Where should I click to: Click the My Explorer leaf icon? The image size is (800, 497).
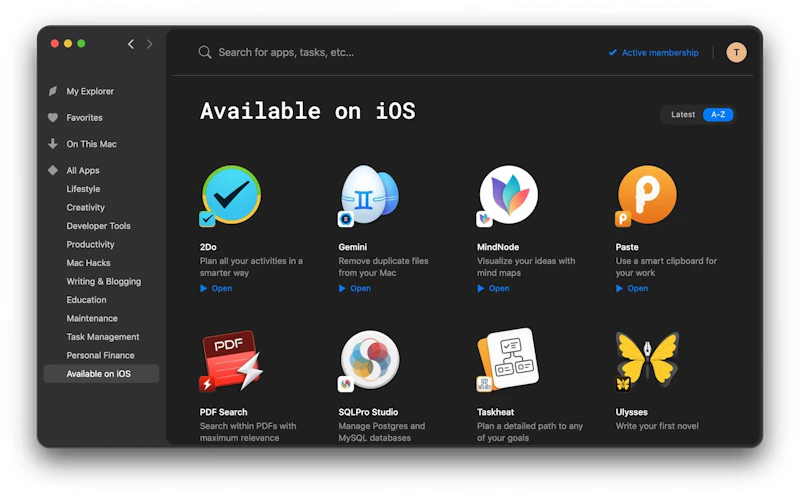tap(53, 91)
